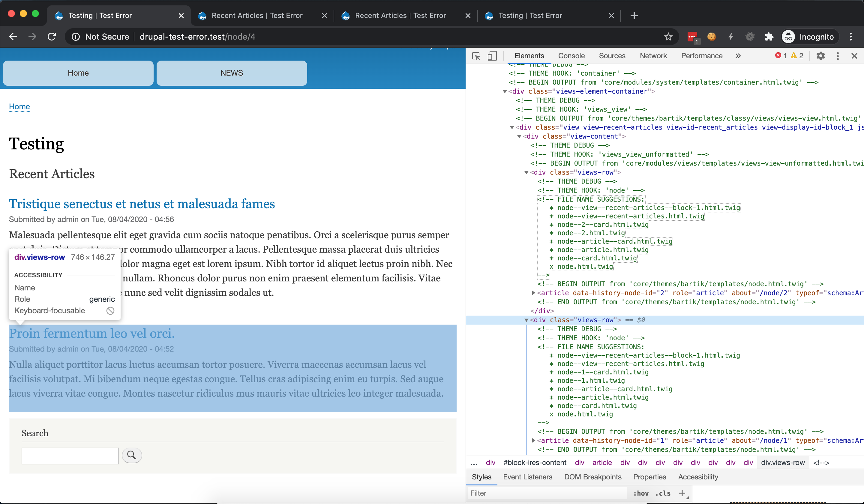864x504 pixels.
Task: Click the lightning bolt extension icon
Action: pyautogui.click(x=730, y=37)
